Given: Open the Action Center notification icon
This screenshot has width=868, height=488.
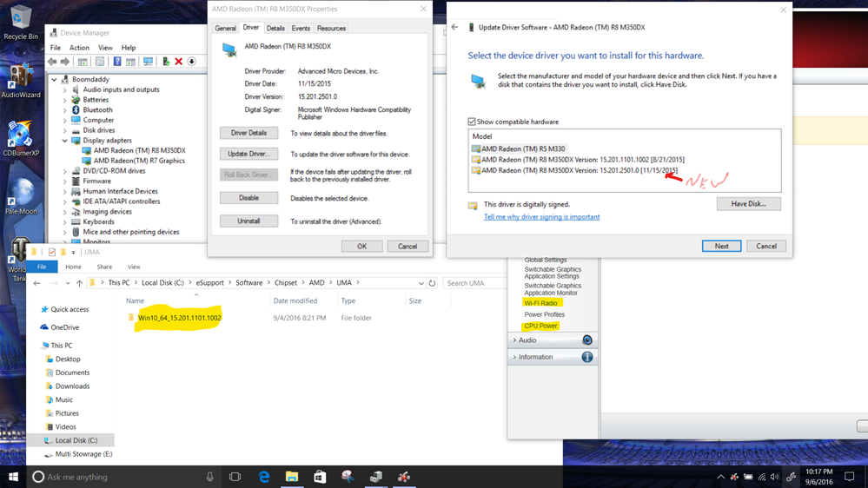Looking at the screenshot, I should point(849,477).
